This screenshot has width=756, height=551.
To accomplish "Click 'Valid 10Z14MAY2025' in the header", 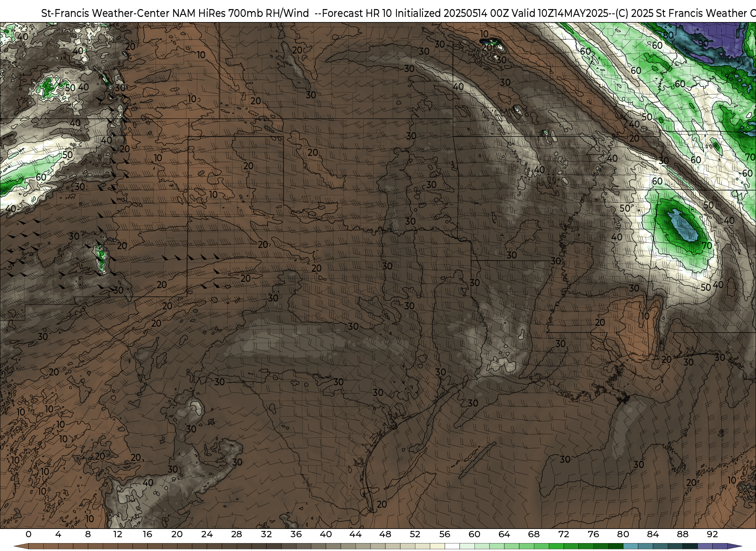I will [560, 13].
